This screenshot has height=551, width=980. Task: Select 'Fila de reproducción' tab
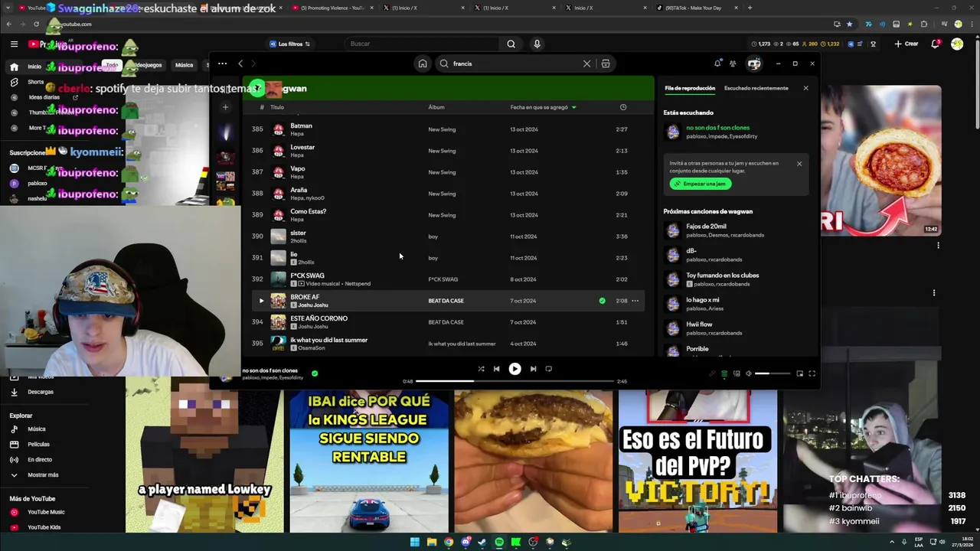[690, 88]
